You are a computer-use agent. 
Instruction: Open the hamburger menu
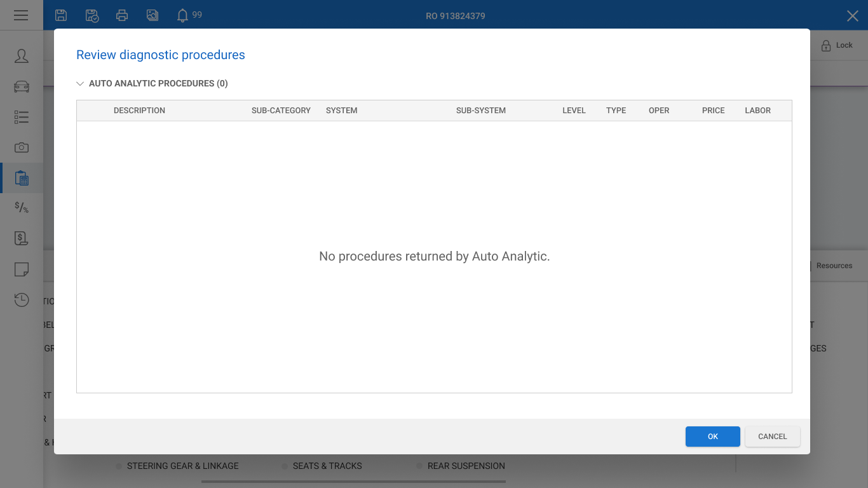[x=21, y=15]
